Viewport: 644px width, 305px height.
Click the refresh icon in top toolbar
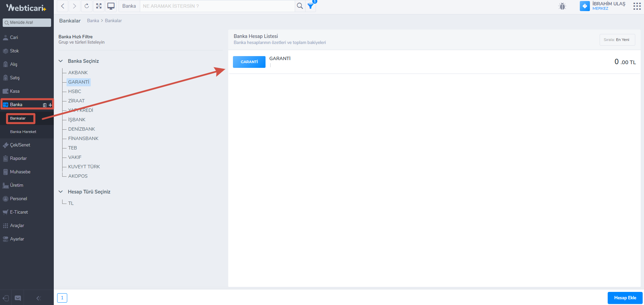(87, 6)
